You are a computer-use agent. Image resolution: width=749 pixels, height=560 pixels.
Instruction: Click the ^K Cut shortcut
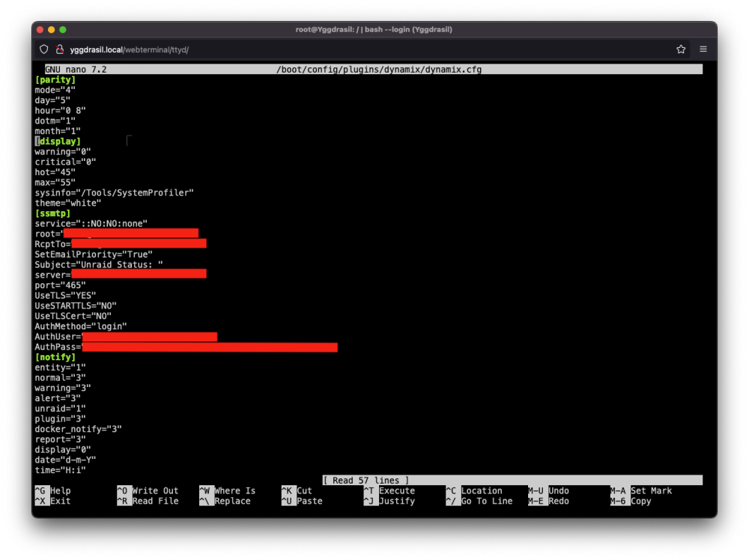pyautogui.click(x=297, y=491)
